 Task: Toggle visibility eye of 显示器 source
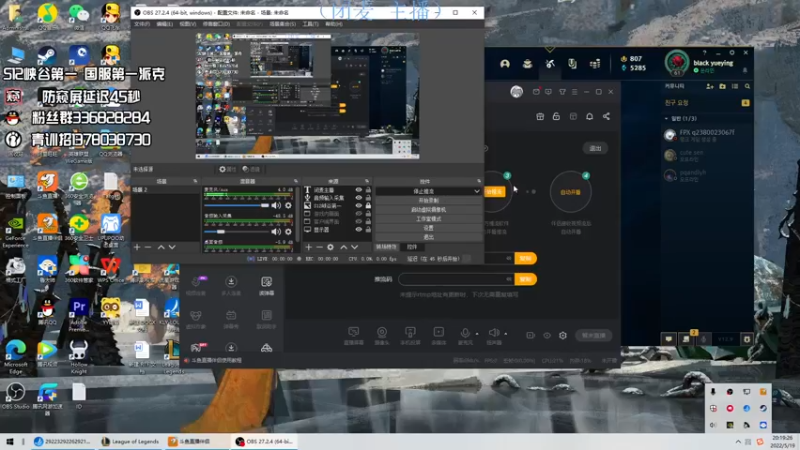359,230
